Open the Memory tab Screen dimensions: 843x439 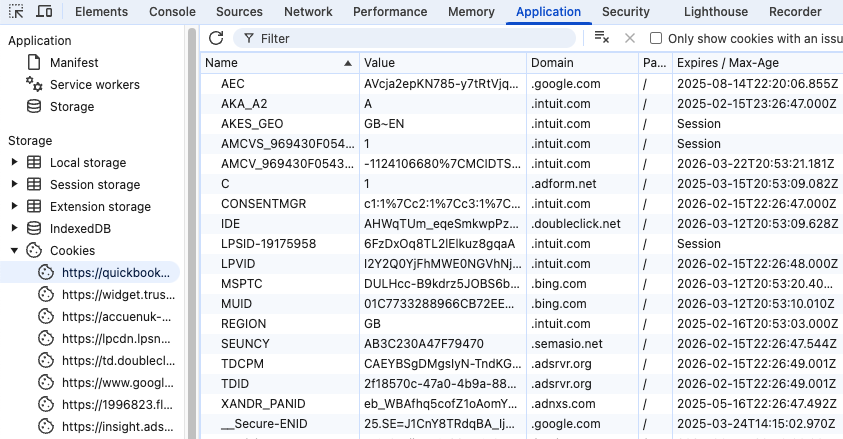471,12
